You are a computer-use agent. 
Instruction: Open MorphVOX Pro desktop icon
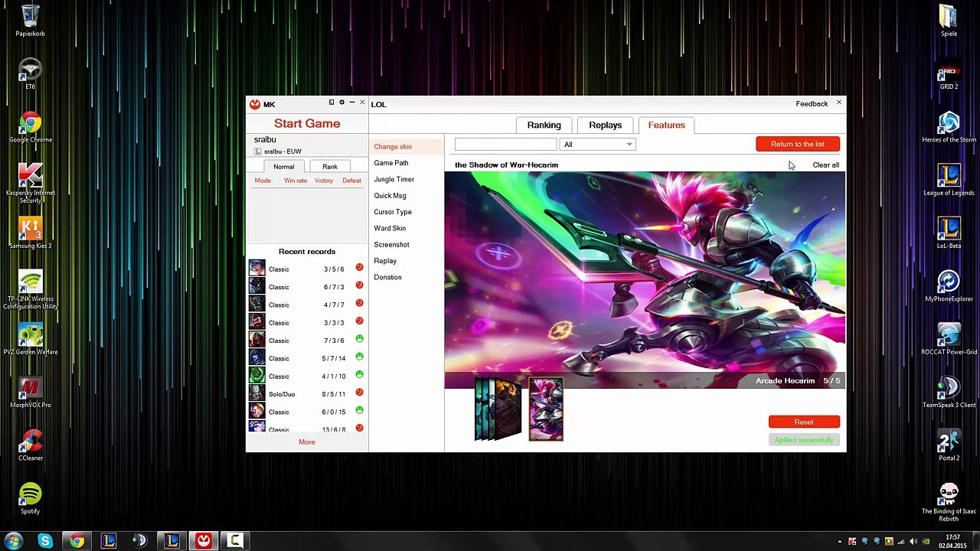pyautogui.click(x=30, y=392)
